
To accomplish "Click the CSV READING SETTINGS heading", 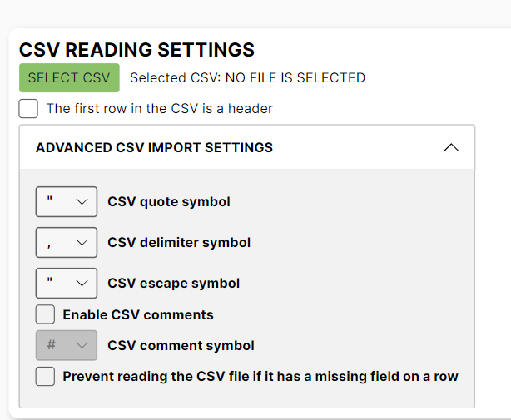I will pyautogui.click(x=136, y=50).
